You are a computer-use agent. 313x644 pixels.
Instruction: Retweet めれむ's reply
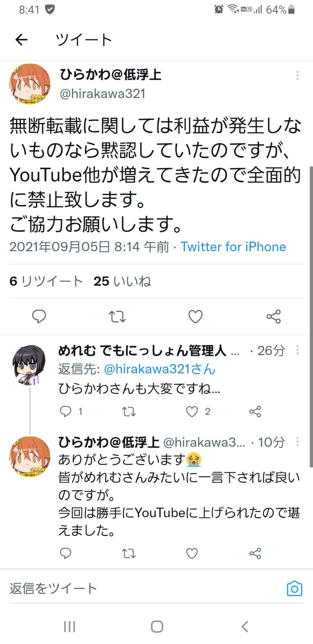tap(129, 412)
